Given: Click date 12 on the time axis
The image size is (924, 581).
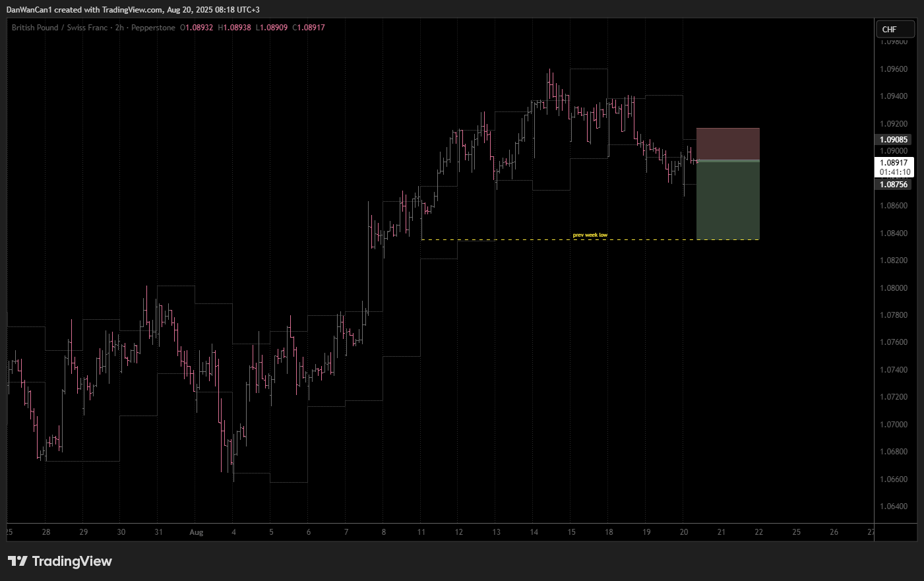Looking at the screenshot, I should click(x=459, y=532).
